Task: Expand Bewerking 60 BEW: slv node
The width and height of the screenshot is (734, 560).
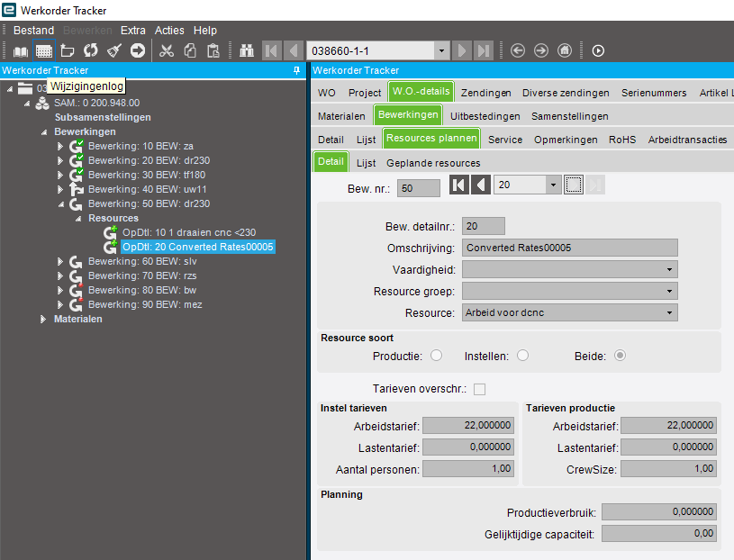Action: [61, 261]
